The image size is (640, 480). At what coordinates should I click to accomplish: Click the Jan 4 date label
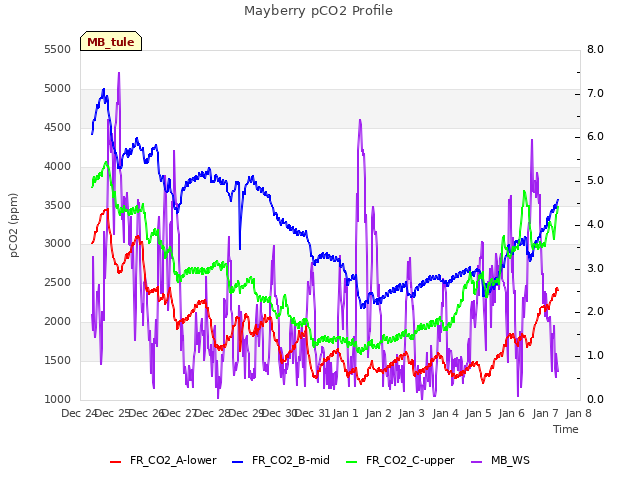[x=445, y=413]
